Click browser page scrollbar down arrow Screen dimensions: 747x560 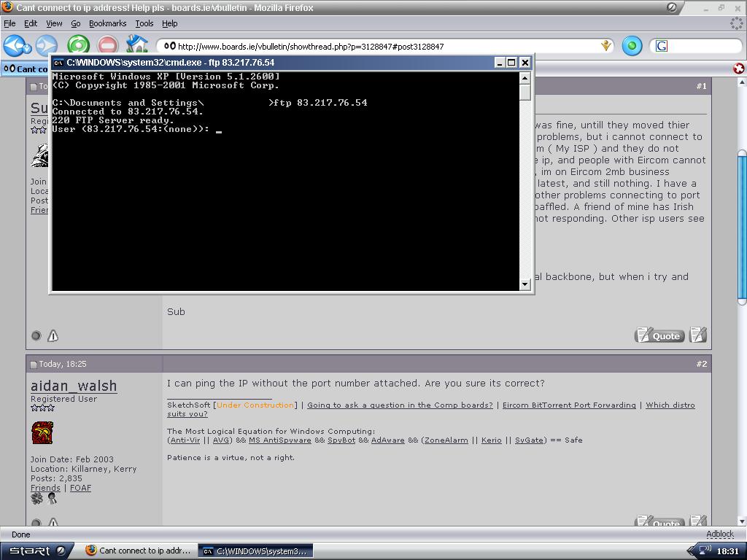742,521
